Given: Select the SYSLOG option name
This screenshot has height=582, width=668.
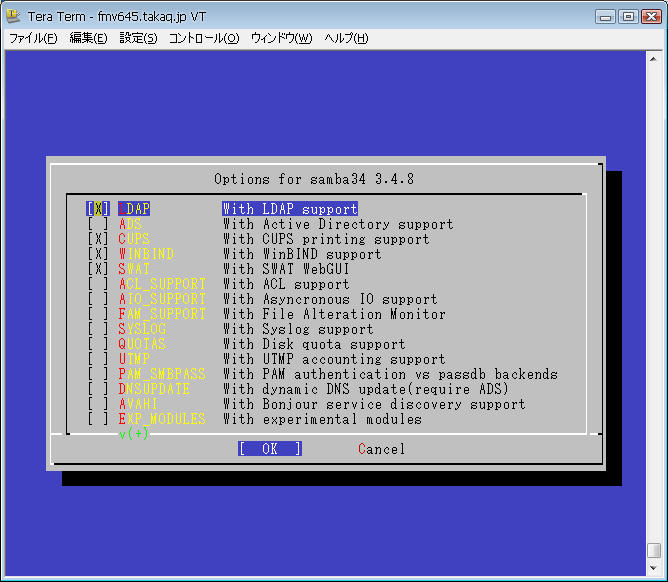Looking at the screenshot, I should click(142, 329).
